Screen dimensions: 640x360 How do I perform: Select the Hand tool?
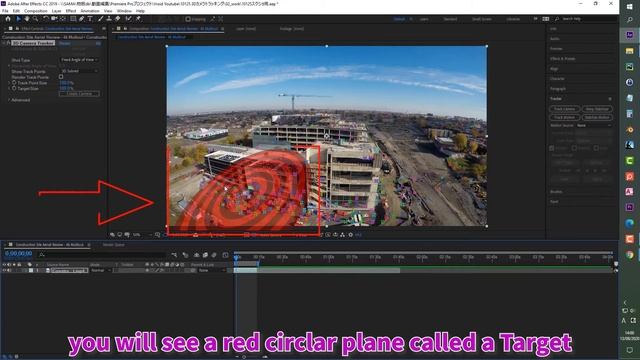27,19
